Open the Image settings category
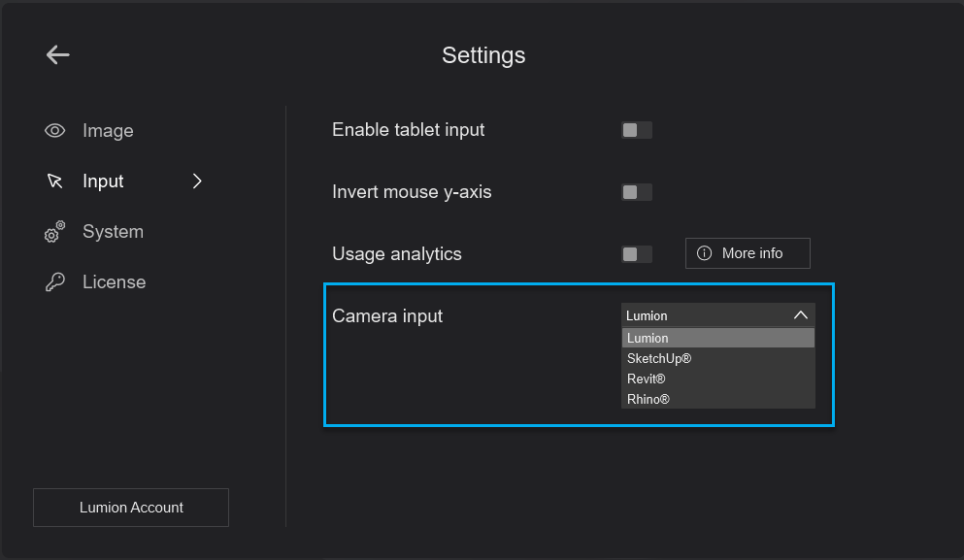Image resolution: width=964 pixels, height=560 pixels. click(108, 130)
